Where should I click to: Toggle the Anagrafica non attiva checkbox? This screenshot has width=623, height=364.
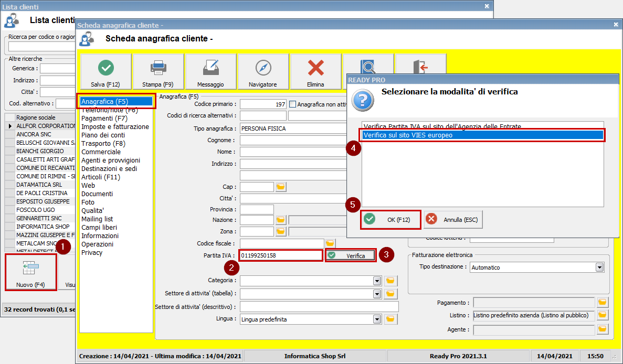click(293, 104)
